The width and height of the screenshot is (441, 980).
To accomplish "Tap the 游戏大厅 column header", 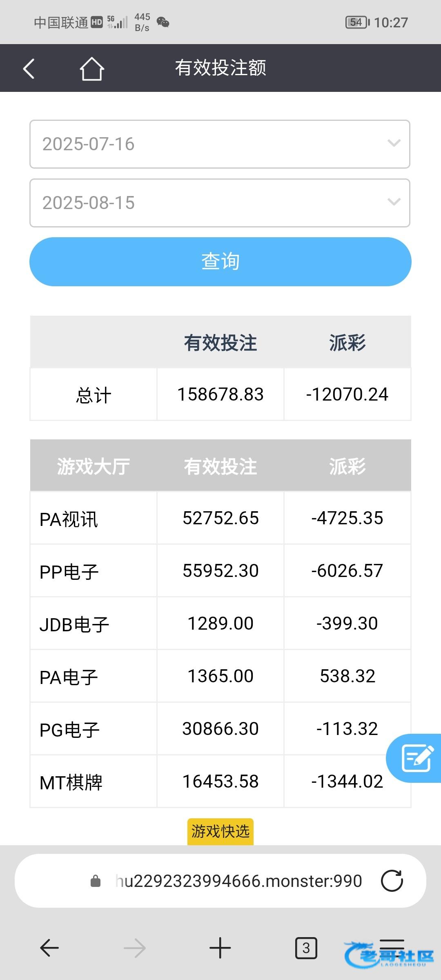I will pos(93,466).
